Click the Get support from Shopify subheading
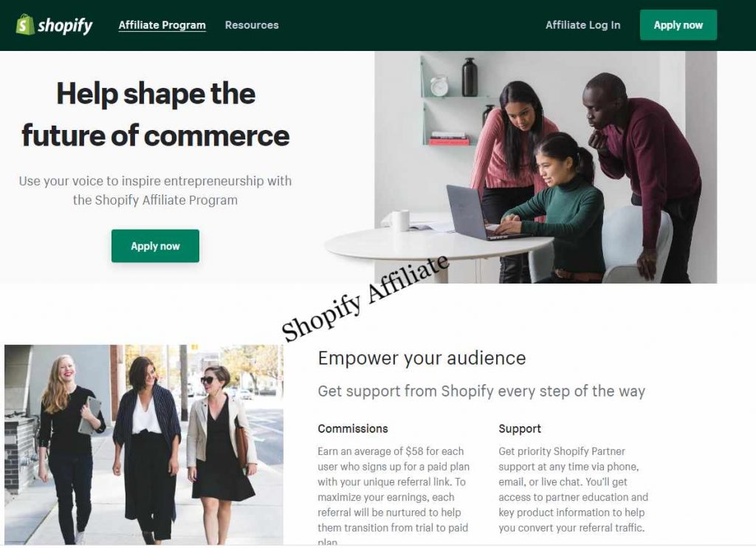Image resolution: width=756 pixels, height=548 pixels. click(x=481, y=391)
